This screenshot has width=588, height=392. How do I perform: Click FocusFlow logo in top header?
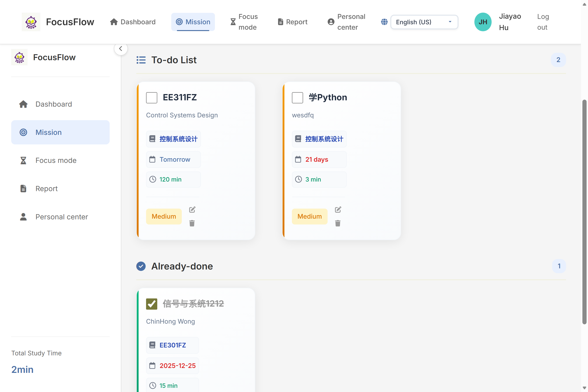31,22
